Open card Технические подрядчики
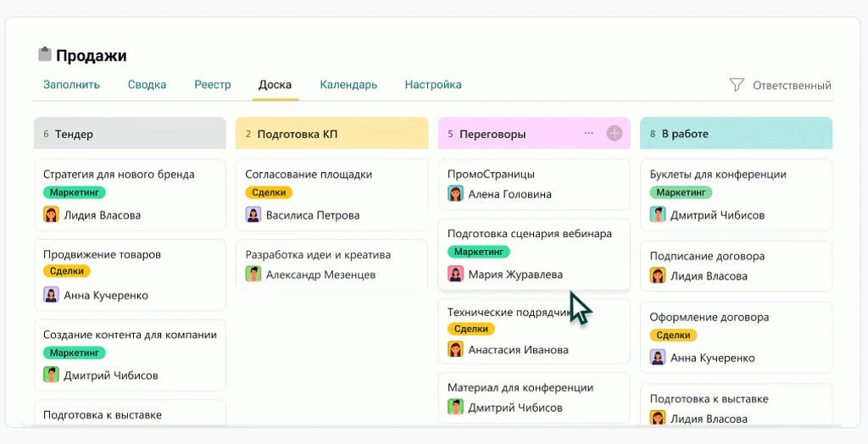Image resolution: width=868 pixels, height=444 pixels. click(534, 331)
